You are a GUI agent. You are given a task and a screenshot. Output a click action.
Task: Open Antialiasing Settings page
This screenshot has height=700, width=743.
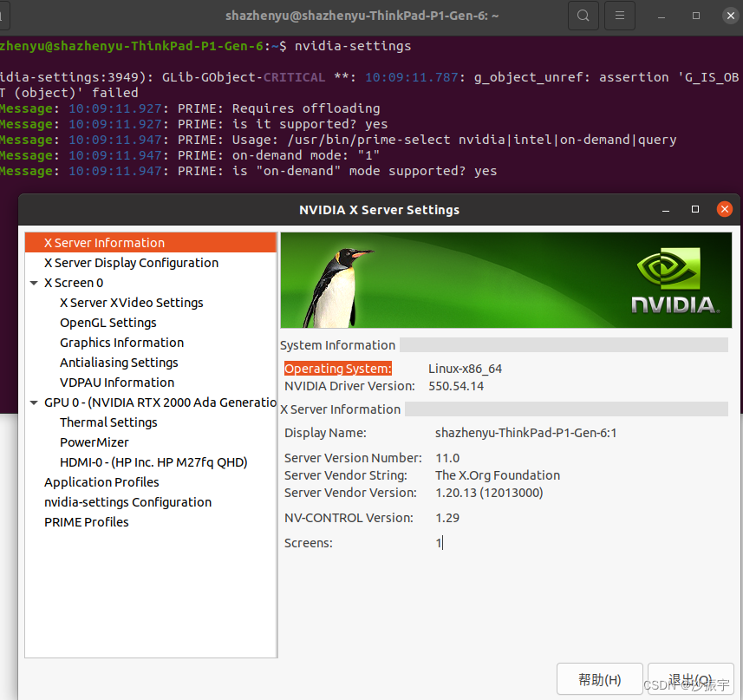point(119,363)
